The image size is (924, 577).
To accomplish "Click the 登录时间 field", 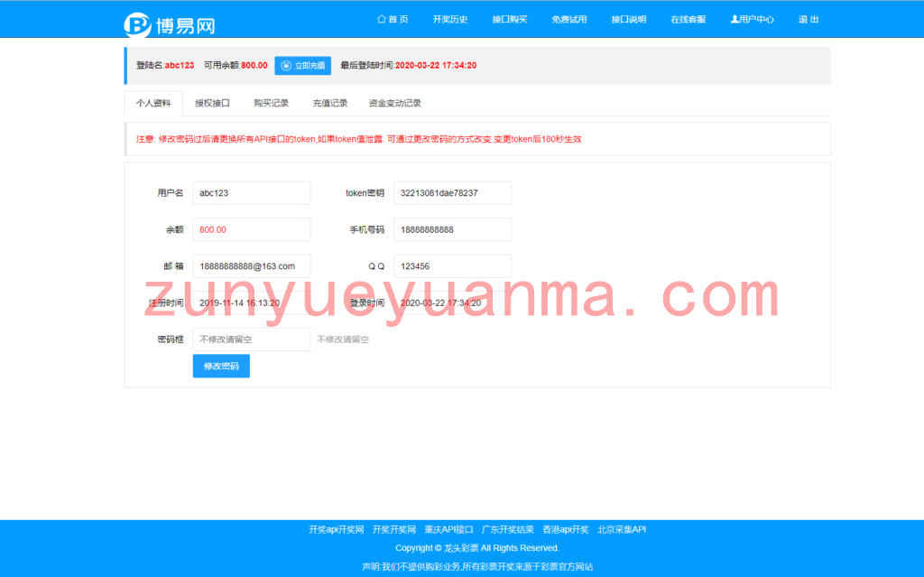I will click(452, 302).
